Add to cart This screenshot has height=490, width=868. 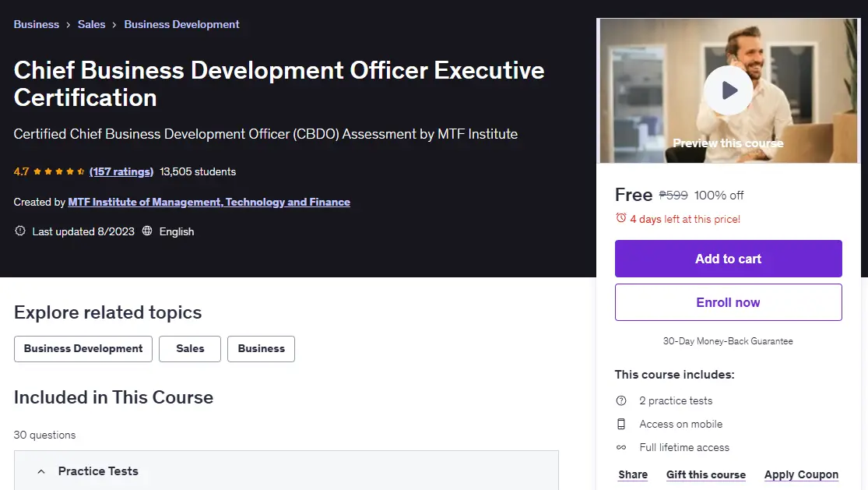[x=728, y=259]
